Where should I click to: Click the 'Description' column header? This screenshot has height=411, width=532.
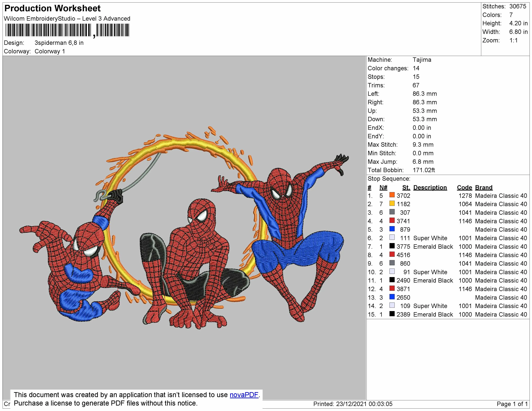click(x=430, y=187)
